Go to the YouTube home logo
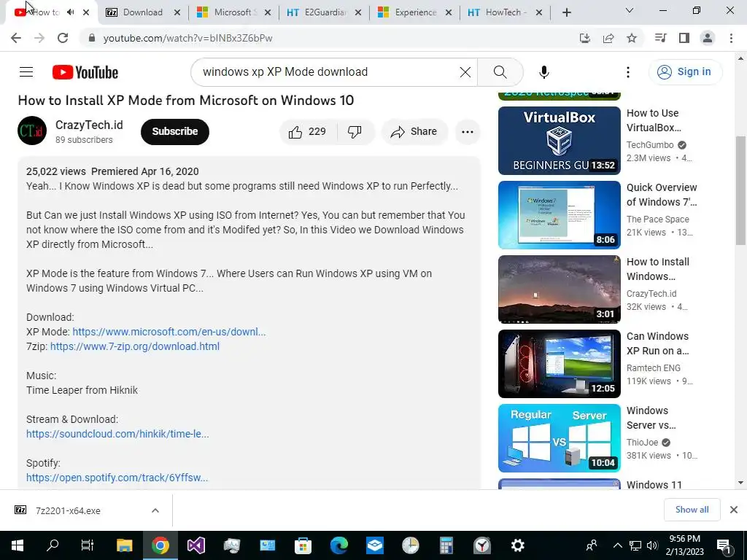The width and height of the screenshot is (747, 560). click(85, 72)
